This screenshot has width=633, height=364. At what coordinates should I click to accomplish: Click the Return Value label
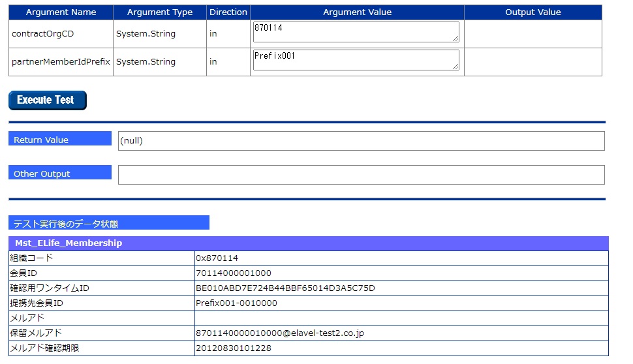click(x=60, y=138)
